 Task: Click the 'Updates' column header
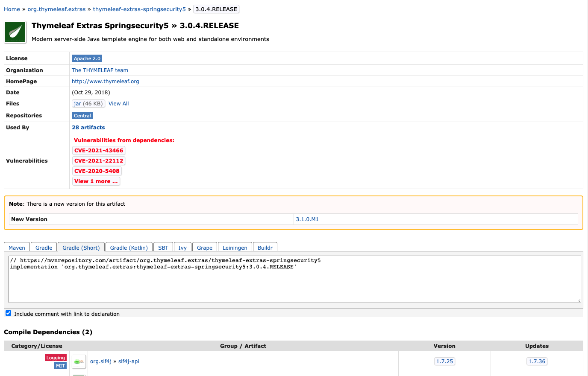point(537,346)
